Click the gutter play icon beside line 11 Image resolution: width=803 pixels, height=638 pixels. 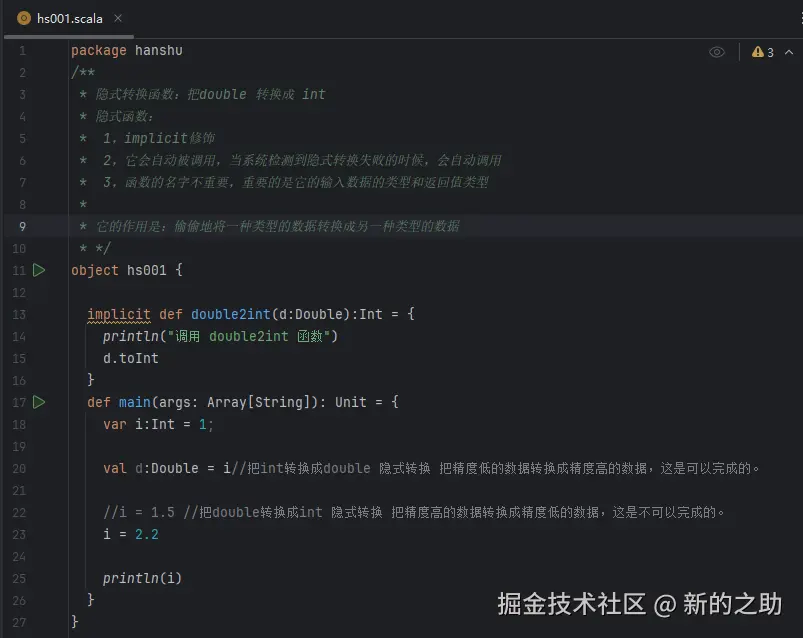tap(38, 270)
